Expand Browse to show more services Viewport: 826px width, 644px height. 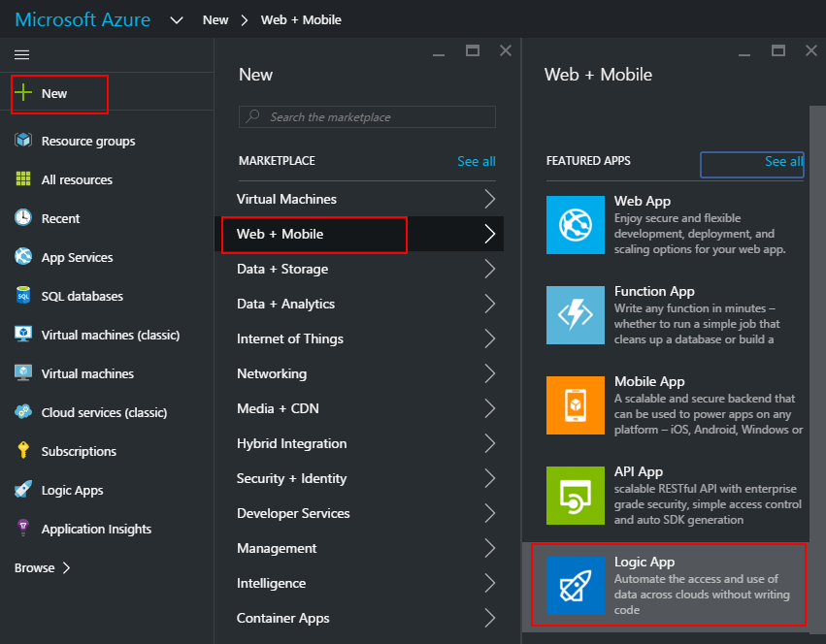coord(43,567)
